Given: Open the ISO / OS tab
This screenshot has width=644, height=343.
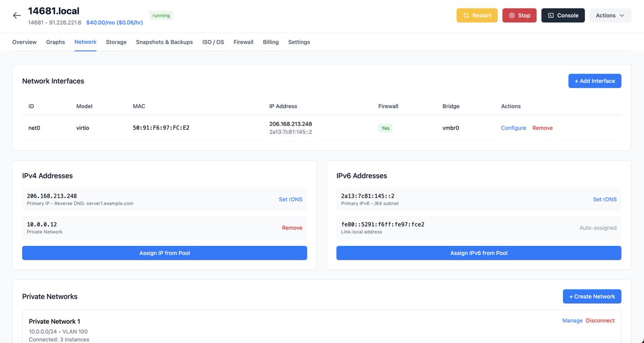Looking at the screenshot, I should tap(213, 42).
